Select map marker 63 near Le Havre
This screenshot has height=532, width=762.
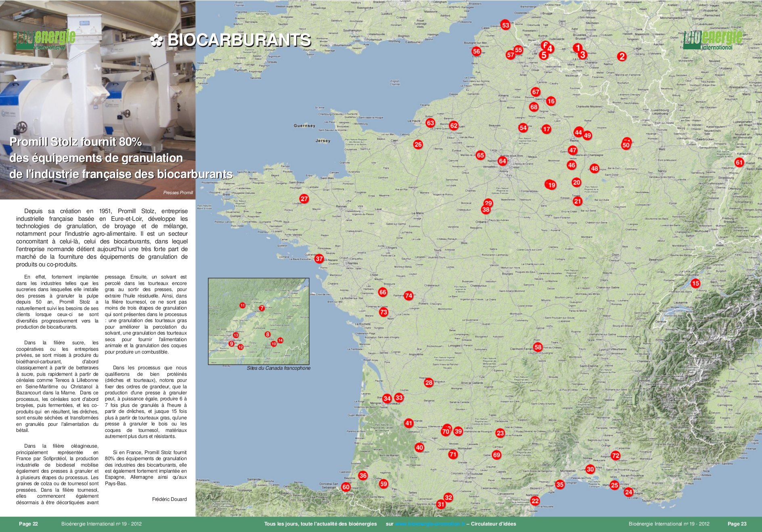(x=430, y=123)
